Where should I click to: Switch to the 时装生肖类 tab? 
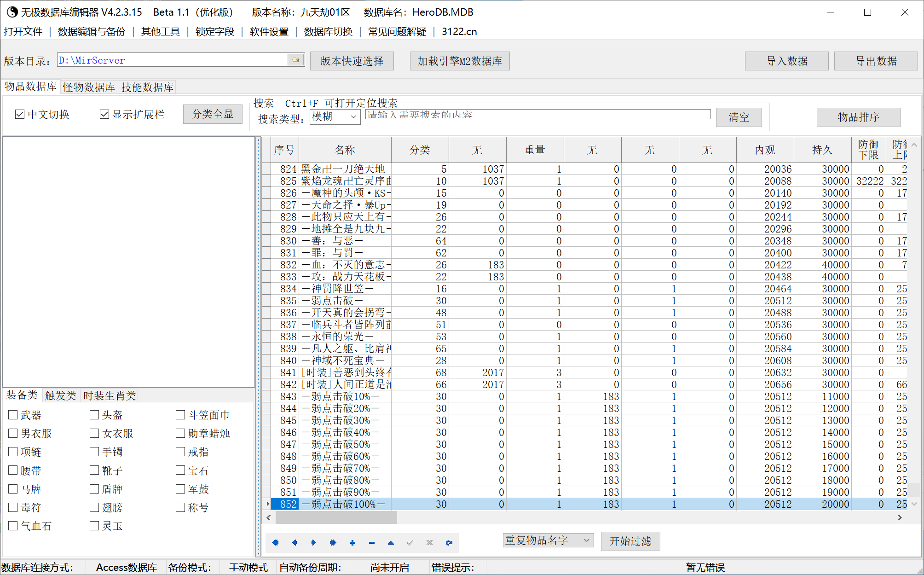click(110, 395)
